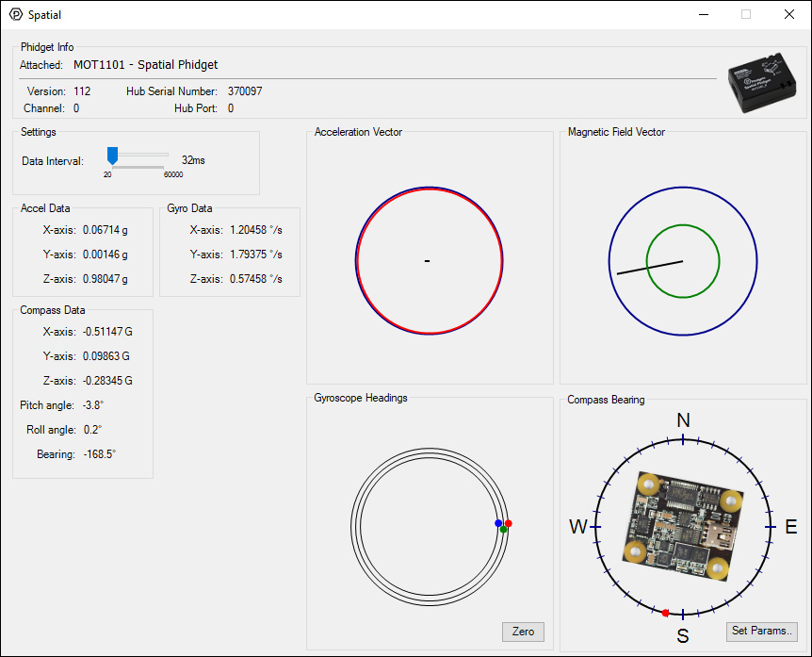
Task: Click the S marker on the compass
Action: [x=683, y=635]
